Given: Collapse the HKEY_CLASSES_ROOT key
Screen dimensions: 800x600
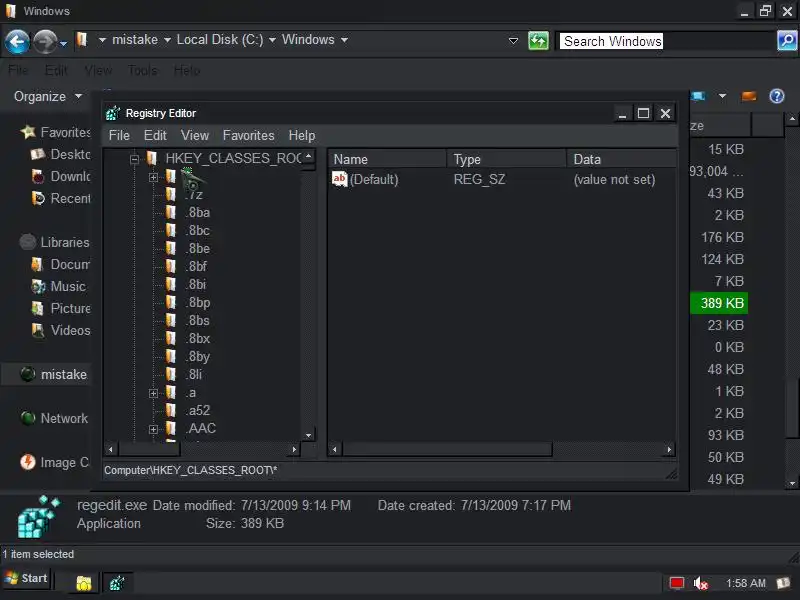Looking at the screenshot, I should (134, 159).
